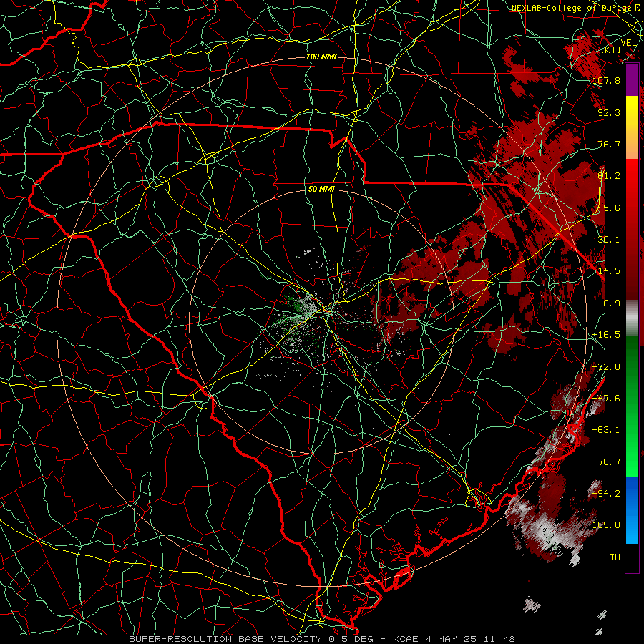
Task: Pick the light cyan-blue color bar segment
Action: pos(632,530)
